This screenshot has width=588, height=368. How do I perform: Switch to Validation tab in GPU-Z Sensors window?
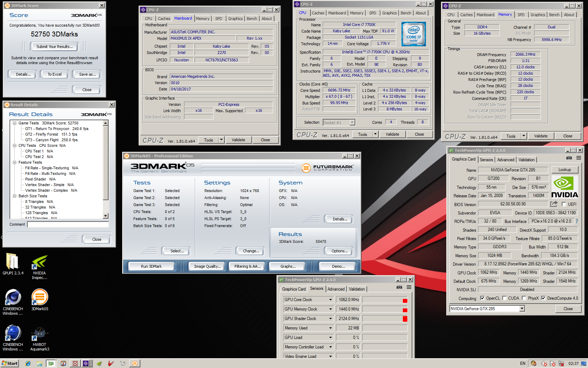coord(357,289)
